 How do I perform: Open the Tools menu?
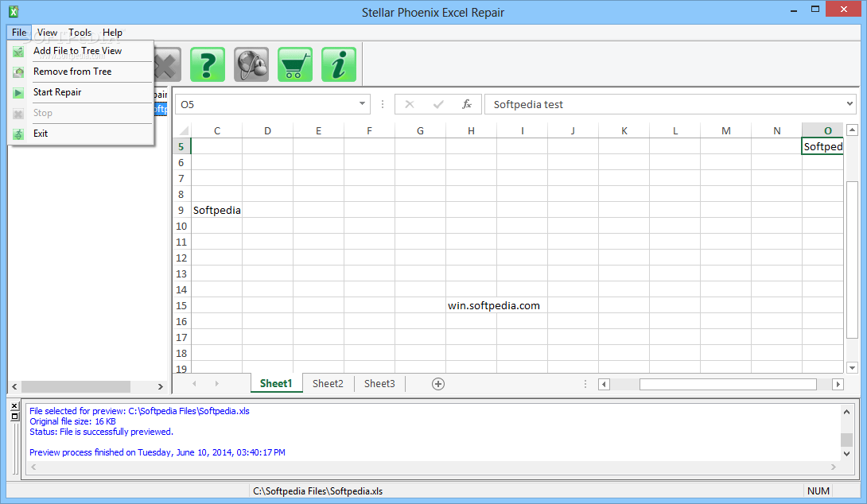(80, 33)
